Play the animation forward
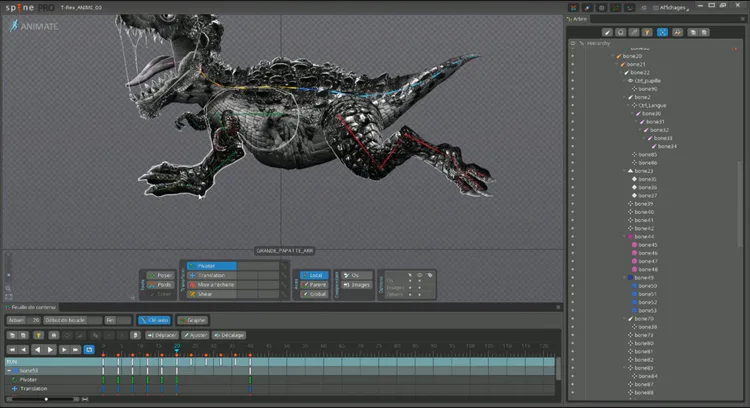The width and height of the screenshot is (750, 408). [50, 350]
